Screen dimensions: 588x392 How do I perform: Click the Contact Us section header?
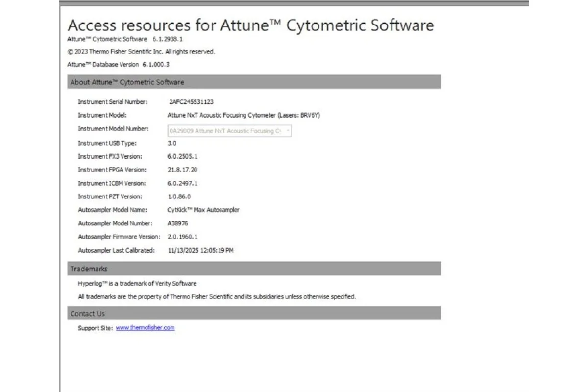87,314
